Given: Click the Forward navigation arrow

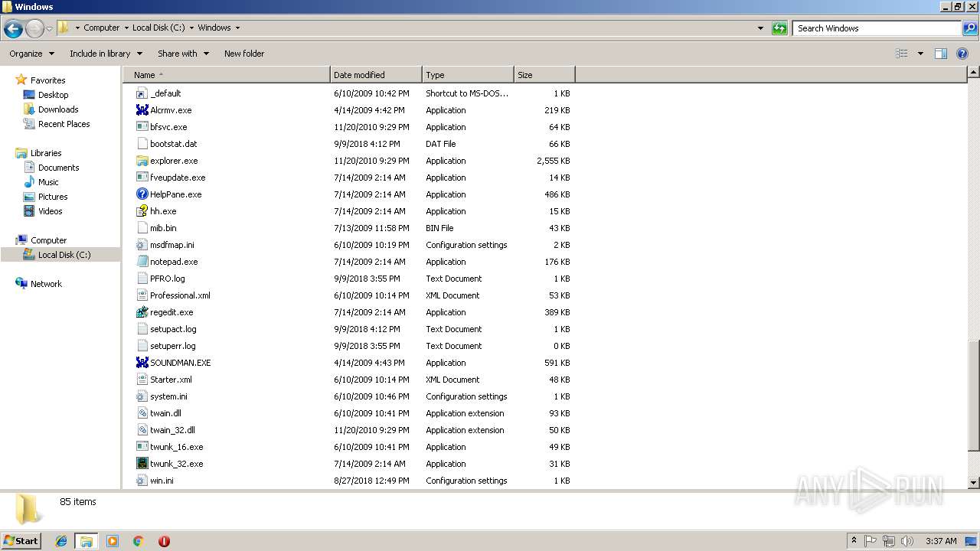Looking at the screenshot, I should coord(34,28).
